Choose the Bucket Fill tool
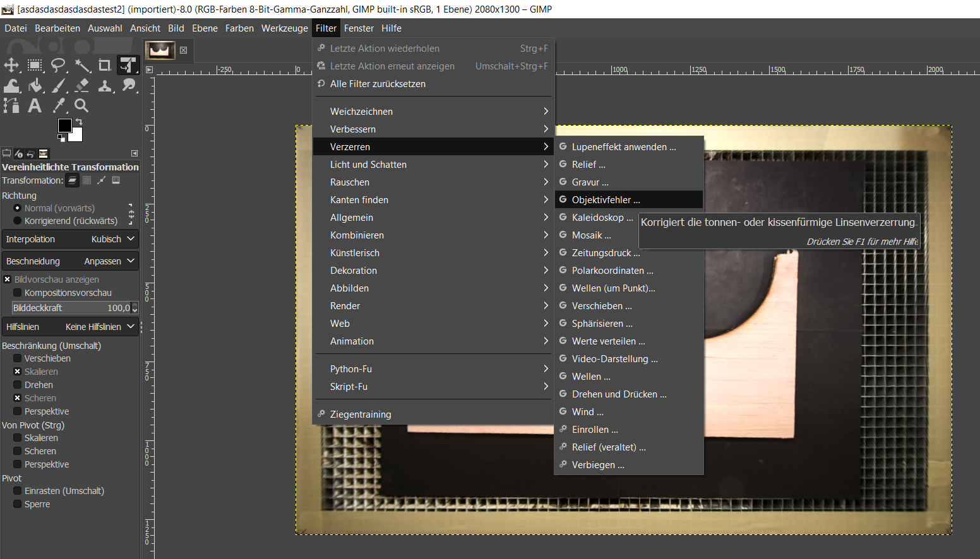980x559 pixels. 35,86
